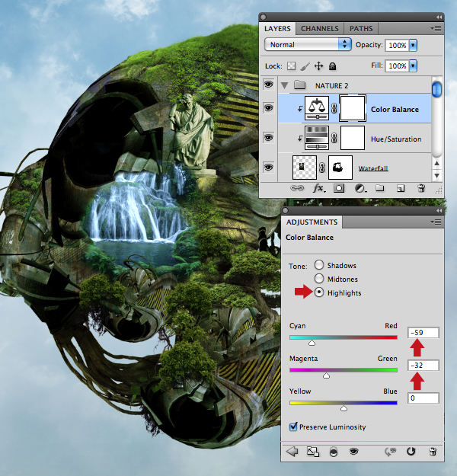457x476 pixels.
Task: Reset adjustment to defaults icon
Action: 411,452
